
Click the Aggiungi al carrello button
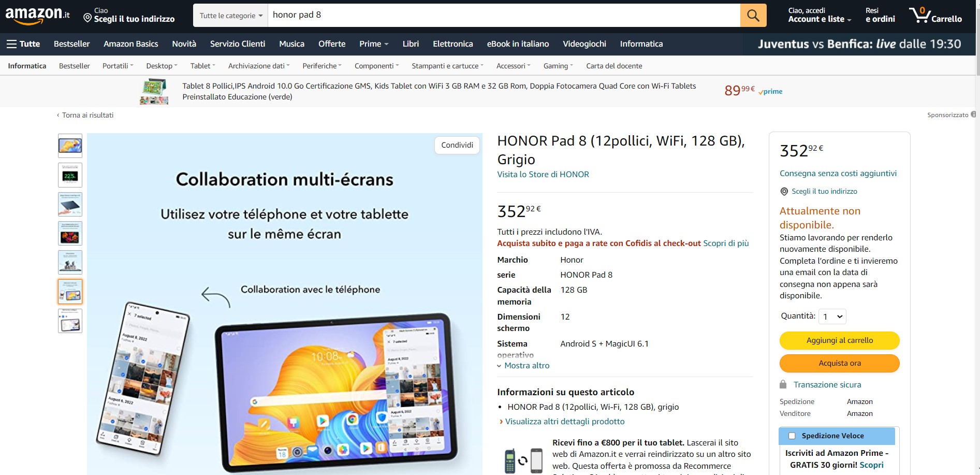[x=839, y=340]
